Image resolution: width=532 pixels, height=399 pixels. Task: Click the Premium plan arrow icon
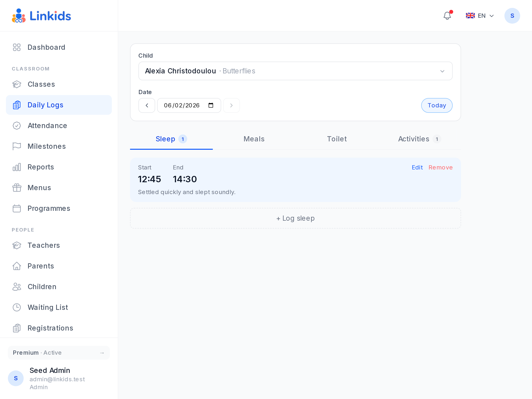(x=102, y=353)
